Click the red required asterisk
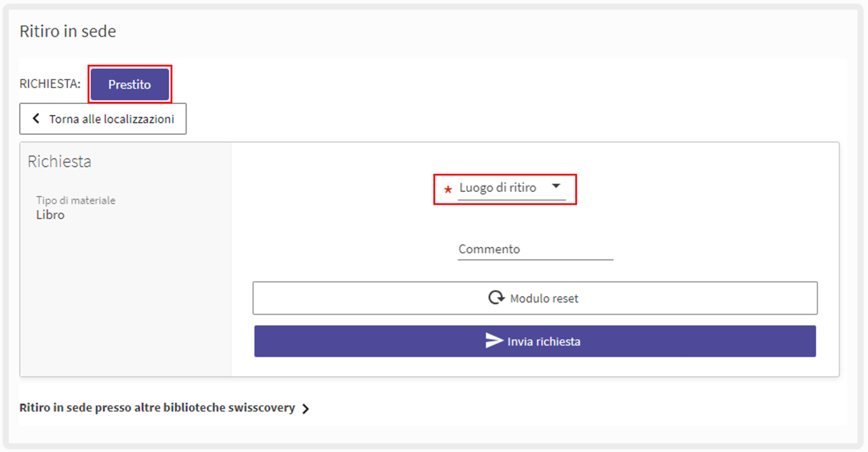This screenshot has width=868, height=452. (x=447, y=189)
